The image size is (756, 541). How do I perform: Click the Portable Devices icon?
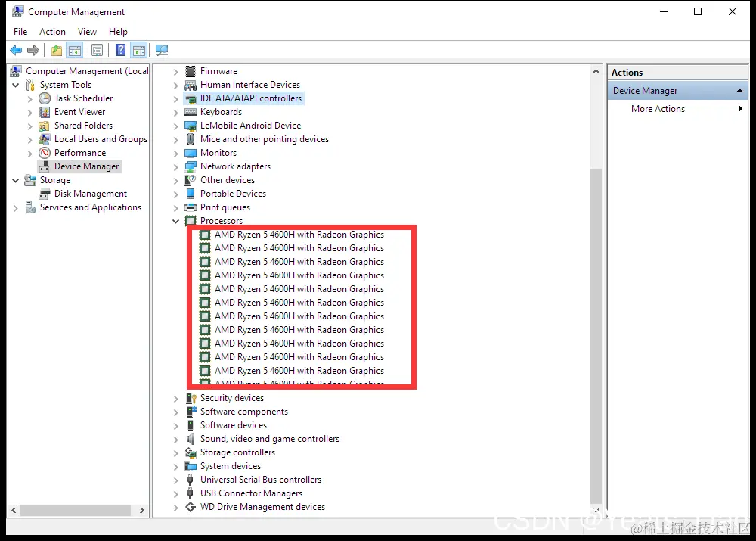(191, 194)
